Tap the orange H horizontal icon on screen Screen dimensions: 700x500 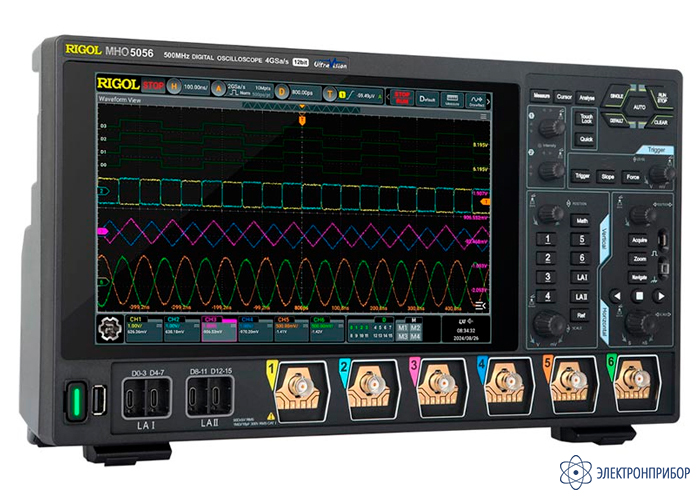click(174, 86)
